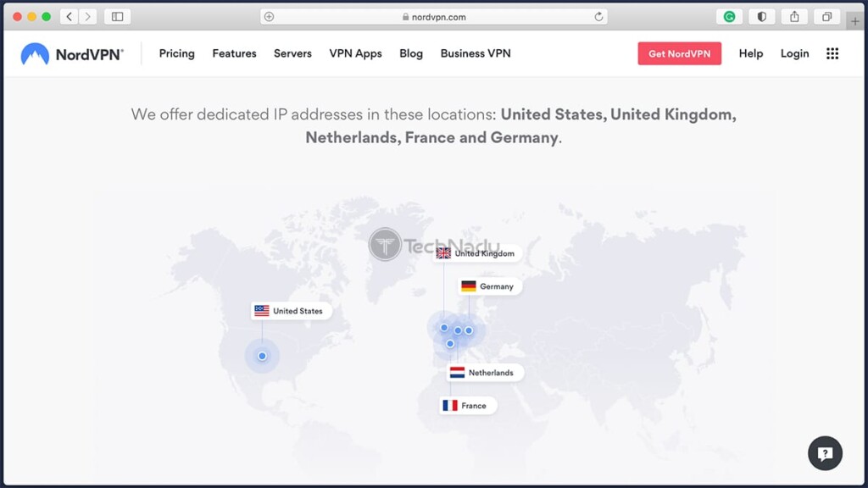This screenshot has height=488, width=868.
Task: Select the Netherlands map label
Action: coord(483,373)
